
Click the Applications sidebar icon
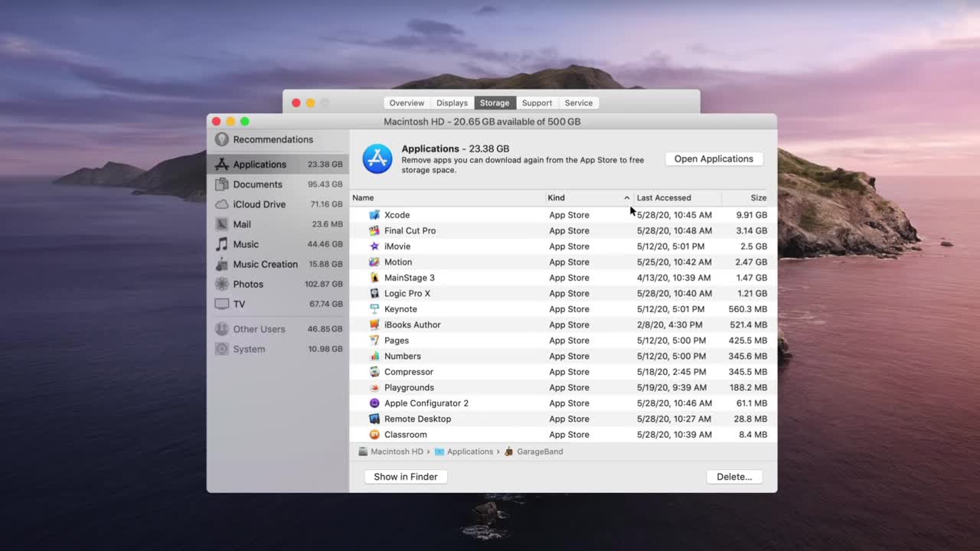[x=222, y=165]
